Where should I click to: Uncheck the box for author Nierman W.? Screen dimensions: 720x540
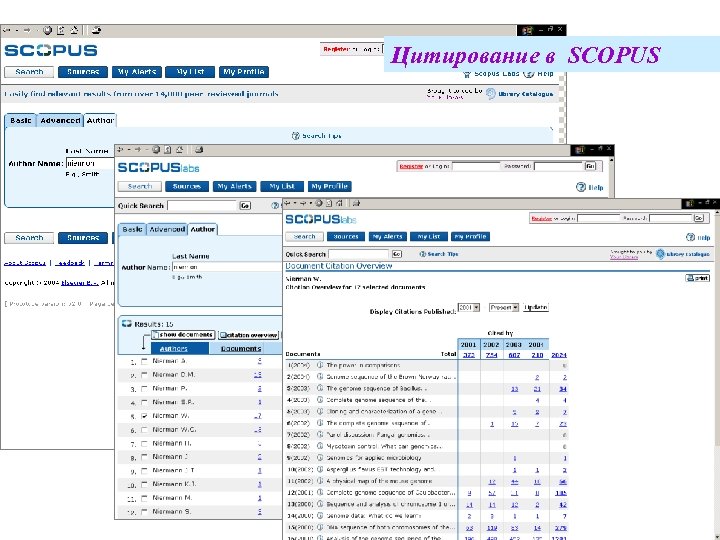pos(145,416)
